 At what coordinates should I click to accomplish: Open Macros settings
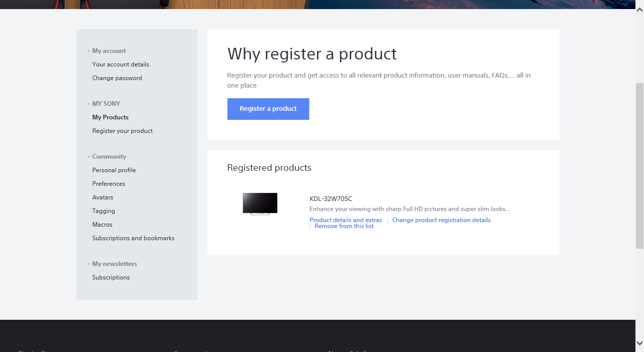click(102, 225)
